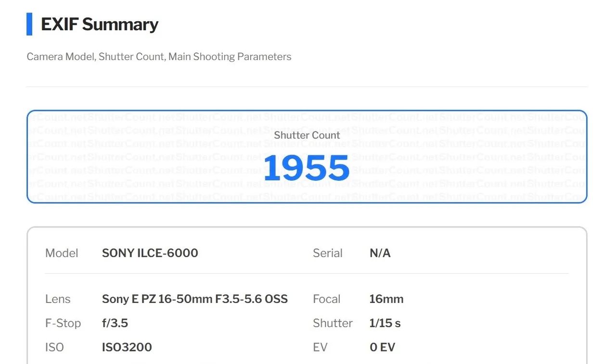Click the blue accent bar beside the heading

[29, 25]
